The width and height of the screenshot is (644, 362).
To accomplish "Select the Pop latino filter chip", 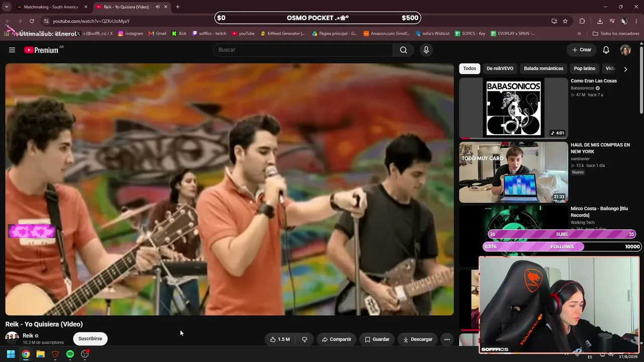I will 585,68.
